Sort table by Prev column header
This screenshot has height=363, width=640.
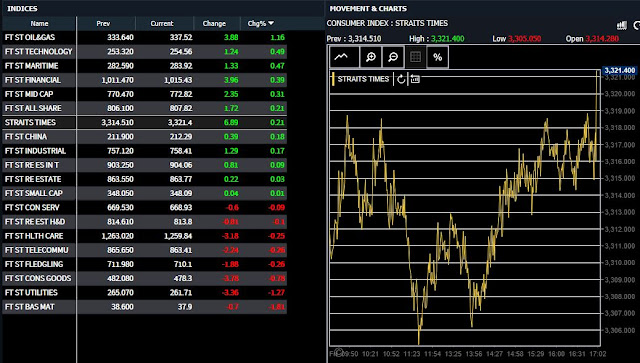pyautogui.click(x=103, y=24)
